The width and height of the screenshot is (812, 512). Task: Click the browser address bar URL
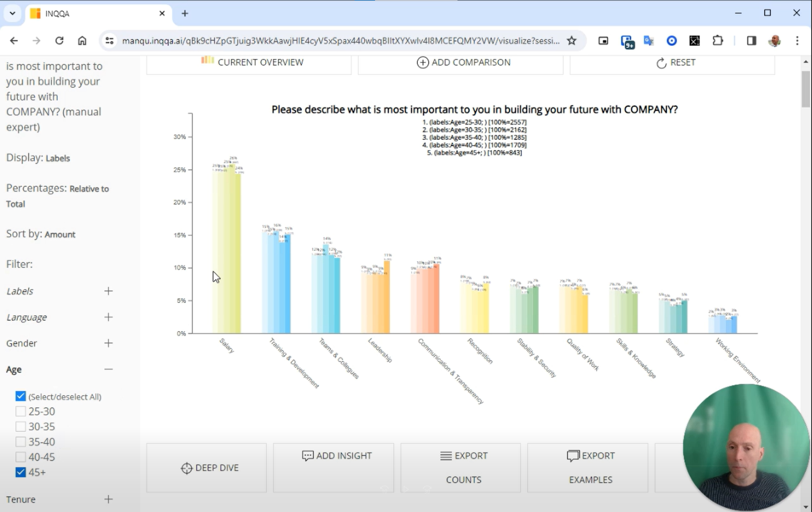(340, 41)
